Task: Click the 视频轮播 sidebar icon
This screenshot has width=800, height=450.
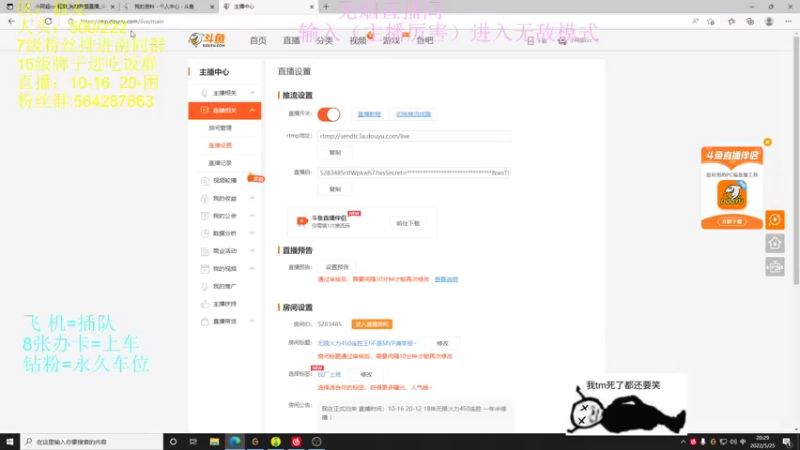Action: pyautogui.click(x=205, y=181)
